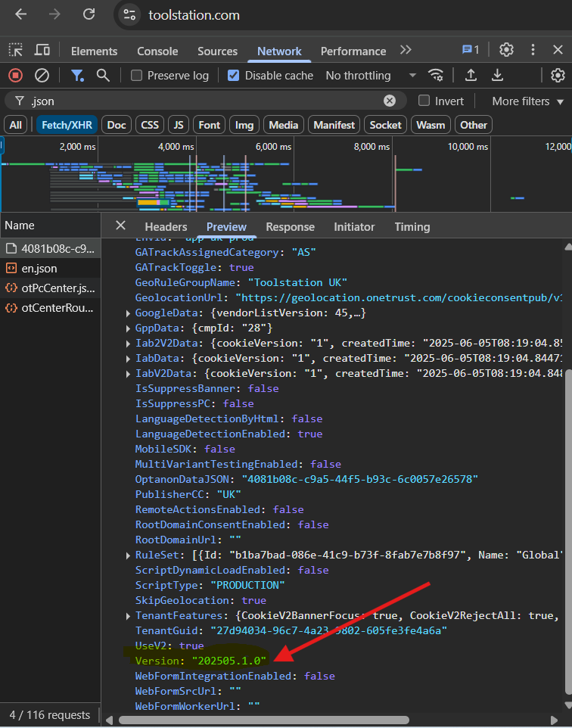The image size is (572, 728).
Task: Click the inspect element selector icon
Action: (x=15, y=51)
